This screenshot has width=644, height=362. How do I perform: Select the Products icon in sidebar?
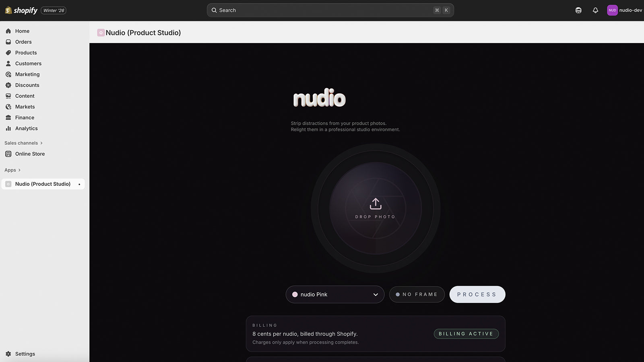[8, 53]
